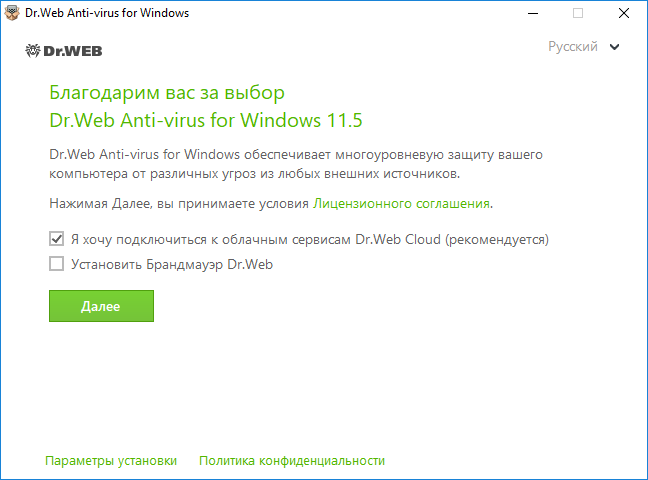The height and width of the screenshot is (480, 648).
Task: Close the Dr.Web Anti-virus installer window
Action: [x=624, y=13]
